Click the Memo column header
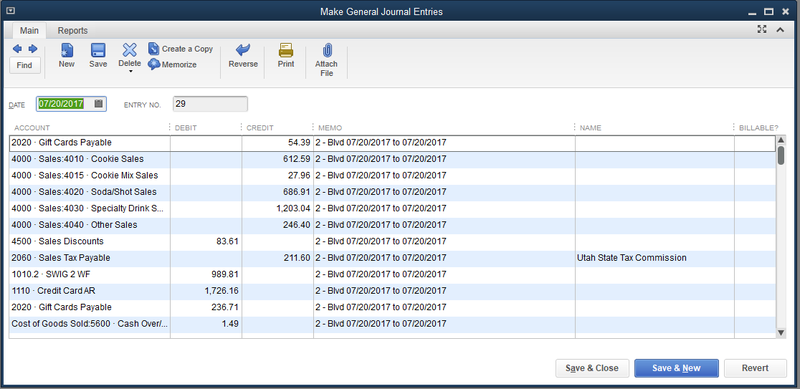The image size is (800, 389). 330,128
